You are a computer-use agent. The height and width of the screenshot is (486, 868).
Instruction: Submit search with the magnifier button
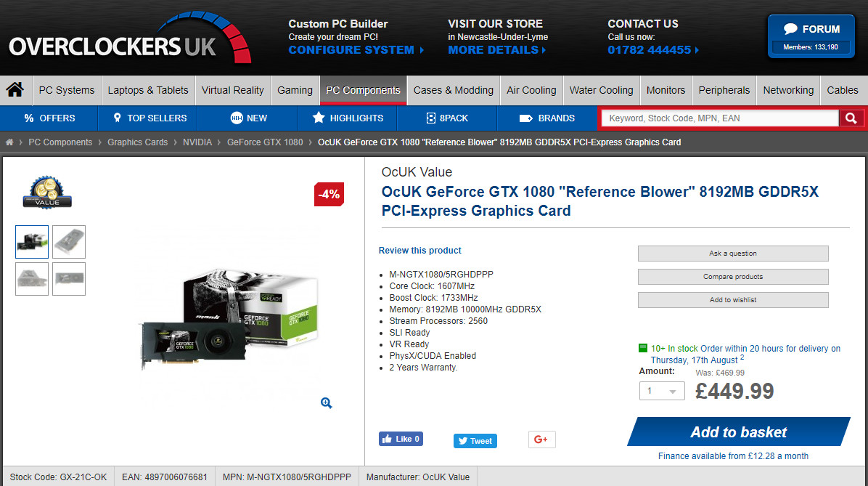tap(851, 118)
